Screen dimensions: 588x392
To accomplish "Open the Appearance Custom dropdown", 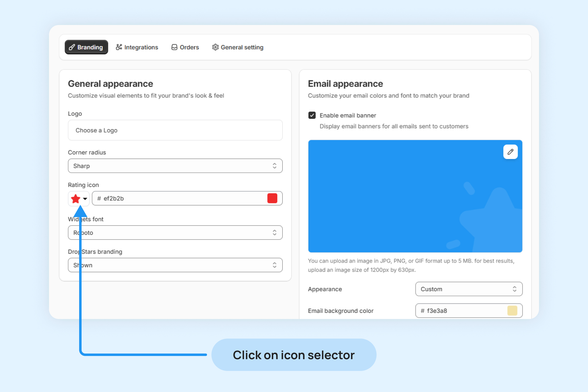I will click(468, 289).
